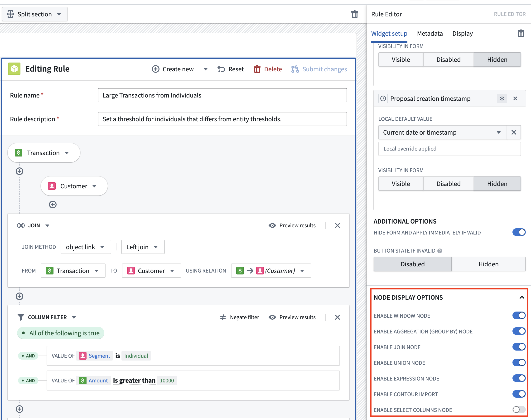Remove Proposal creation timestamp parameter

[515, 99]
